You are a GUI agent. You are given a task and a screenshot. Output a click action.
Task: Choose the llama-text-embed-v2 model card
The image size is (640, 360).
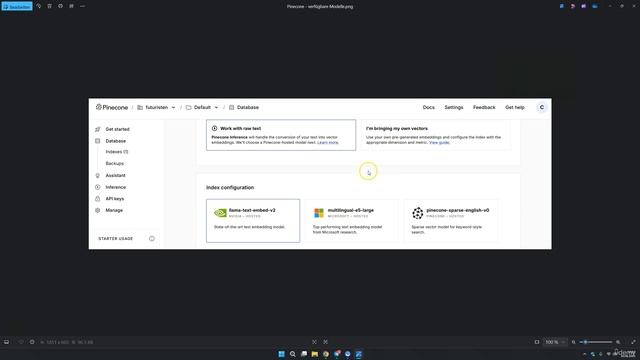(253, 221)
